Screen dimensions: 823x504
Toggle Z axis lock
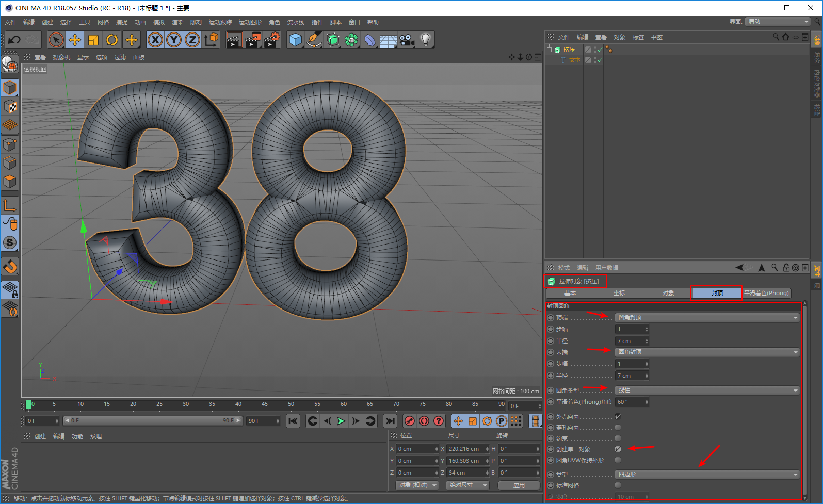(x=192, y=40)
